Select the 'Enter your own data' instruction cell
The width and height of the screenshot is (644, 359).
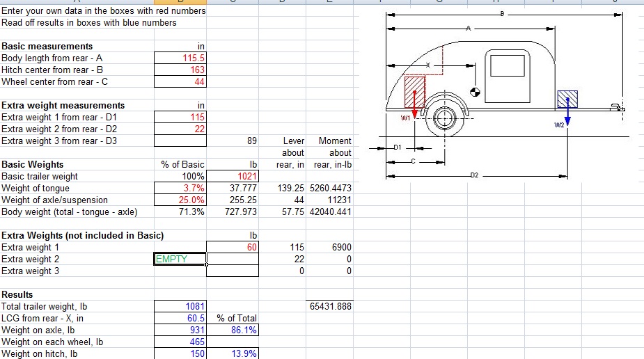pyautogui.click(x=103, y=10)
